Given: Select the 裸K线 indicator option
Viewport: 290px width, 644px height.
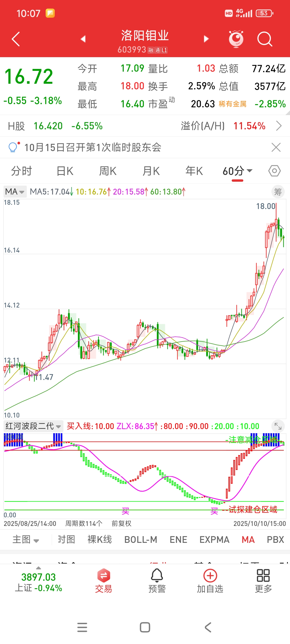Looking at the screenshot, I should coord(100,540).
